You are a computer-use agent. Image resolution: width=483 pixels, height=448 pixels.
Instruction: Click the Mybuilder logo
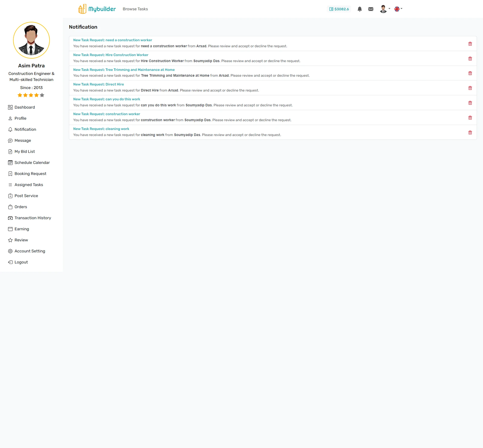pyautogui.click(x=97, y=9)
